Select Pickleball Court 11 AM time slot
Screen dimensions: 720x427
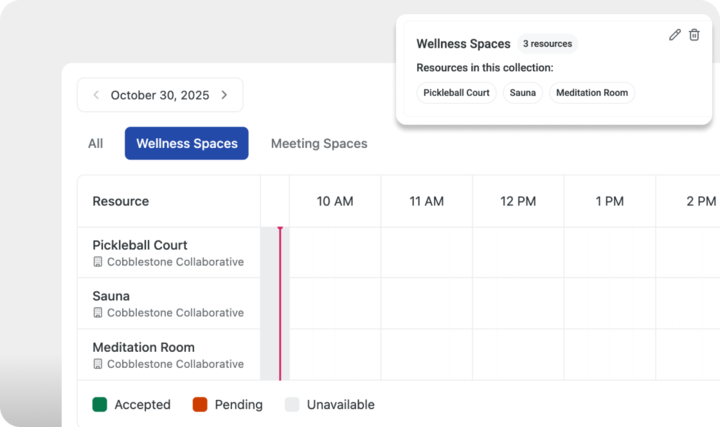point(426,252)
